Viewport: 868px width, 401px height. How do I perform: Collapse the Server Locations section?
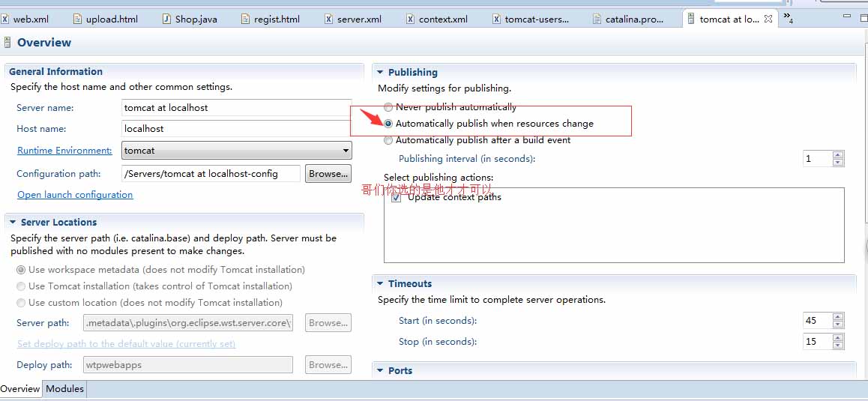tap(13, 222)
